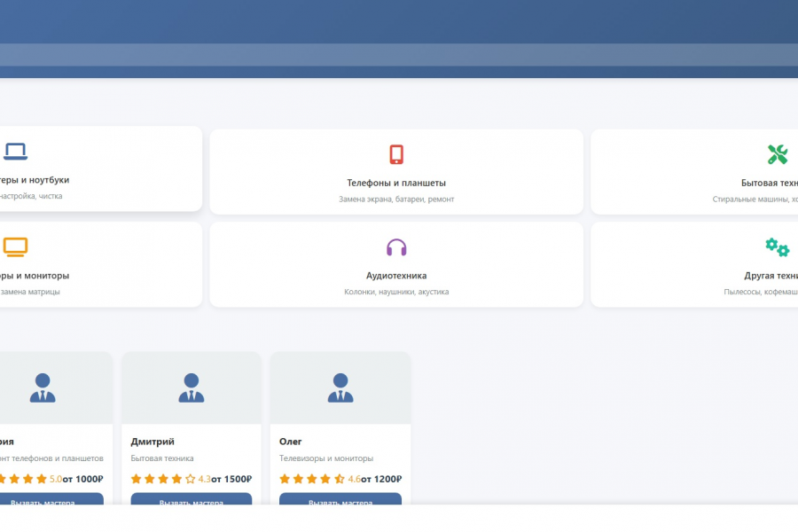
Task: Open the Телефоны и планшеты category
Action: [396, 171]
